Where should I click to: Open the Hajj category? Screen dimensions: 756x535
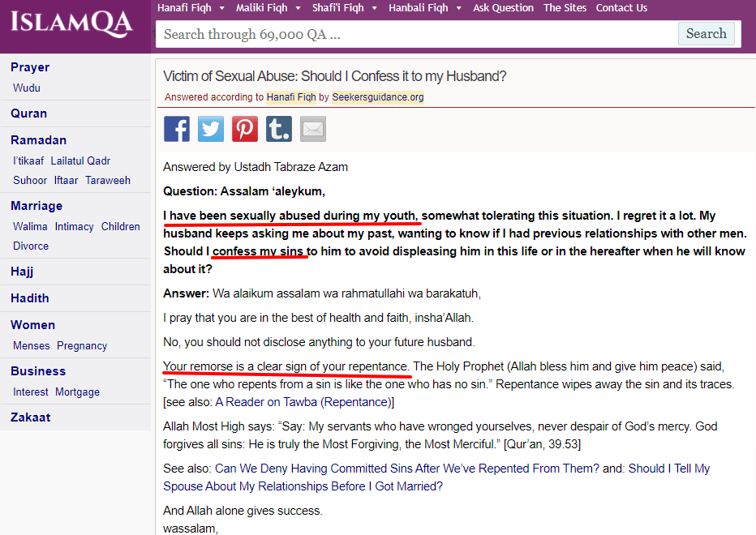point(22,272)
